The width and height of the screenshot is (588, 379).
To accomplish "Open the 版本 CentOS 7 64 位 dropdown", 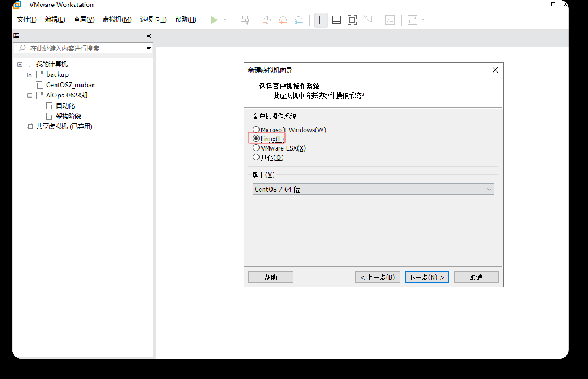I will (373, 189).
